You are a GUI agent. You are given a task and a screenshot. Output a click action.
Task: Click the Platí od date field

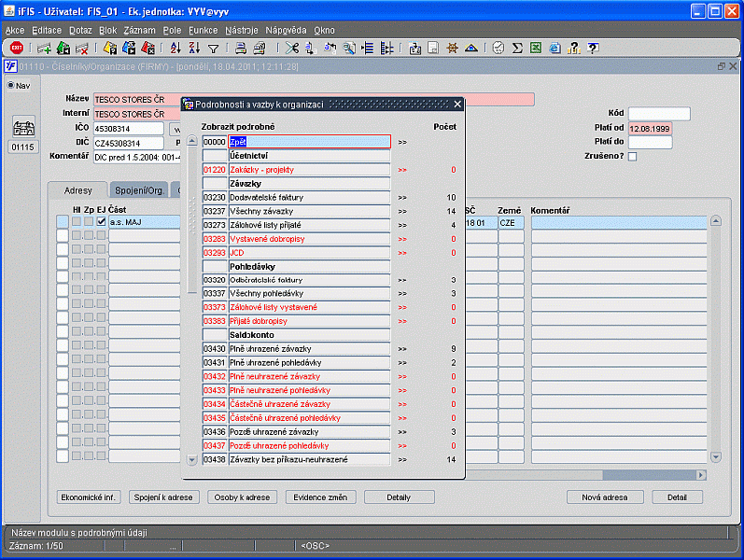pos(650,129)
